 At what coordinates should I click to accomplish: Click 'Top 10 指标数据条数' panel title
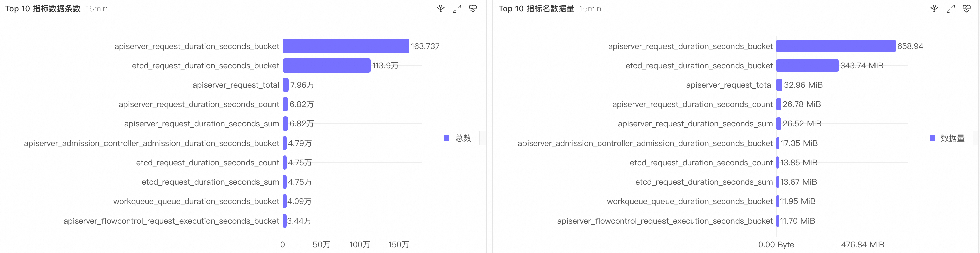43,8
